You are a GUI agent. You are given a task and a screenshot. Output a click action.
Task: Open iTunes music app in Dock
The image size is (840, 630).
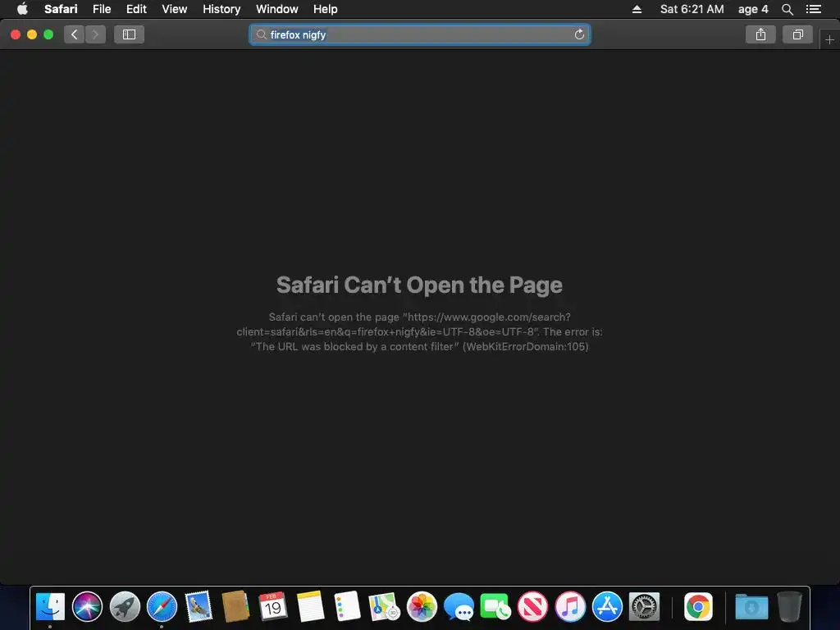pos(570,606)
